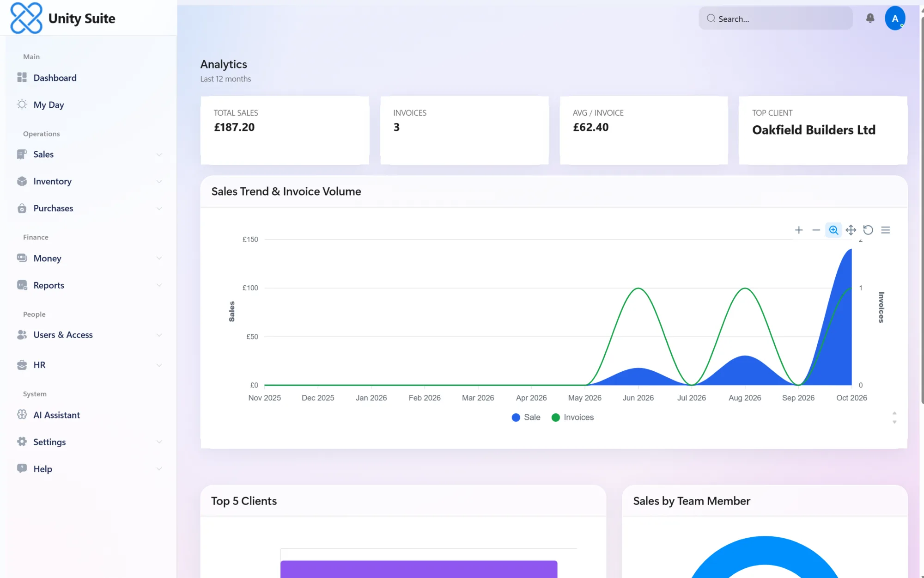Expand the Money menu chevron
The height and width of the screenshot is (578, 924).
click(x=159, y=258)
